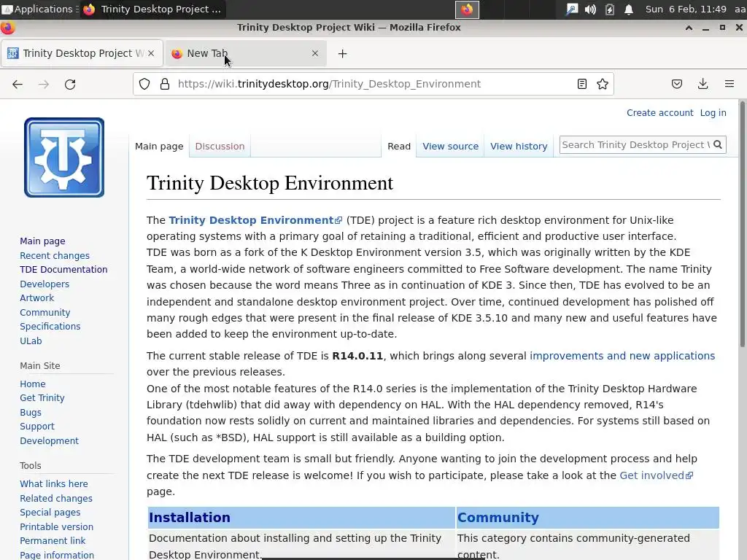
Task: Click the URL address bar
Action: click(x=374, y=85)
